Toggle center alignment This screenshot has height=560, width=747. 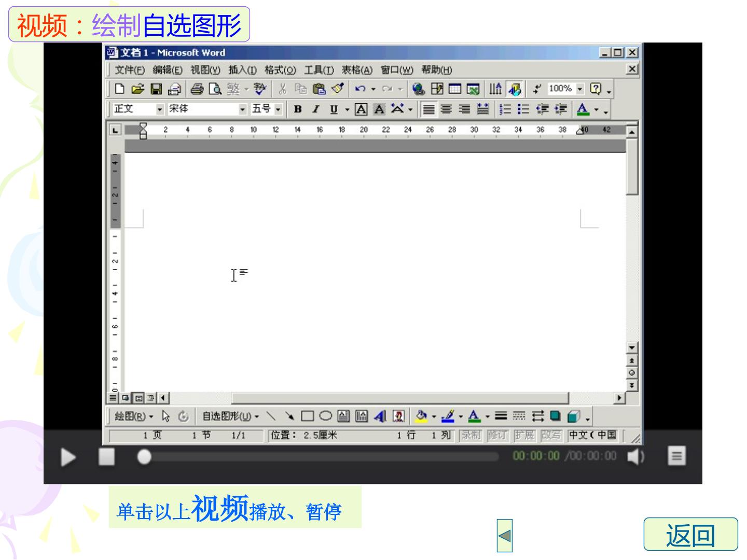pos(446,109)
